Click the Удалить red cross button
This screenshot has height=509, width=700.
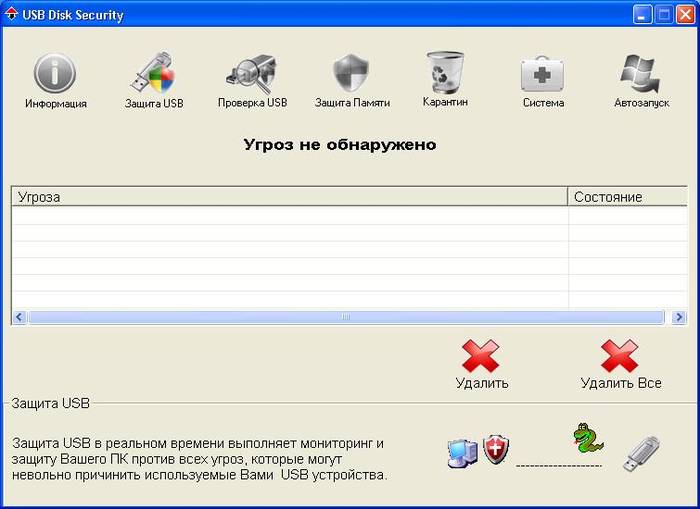481,356
